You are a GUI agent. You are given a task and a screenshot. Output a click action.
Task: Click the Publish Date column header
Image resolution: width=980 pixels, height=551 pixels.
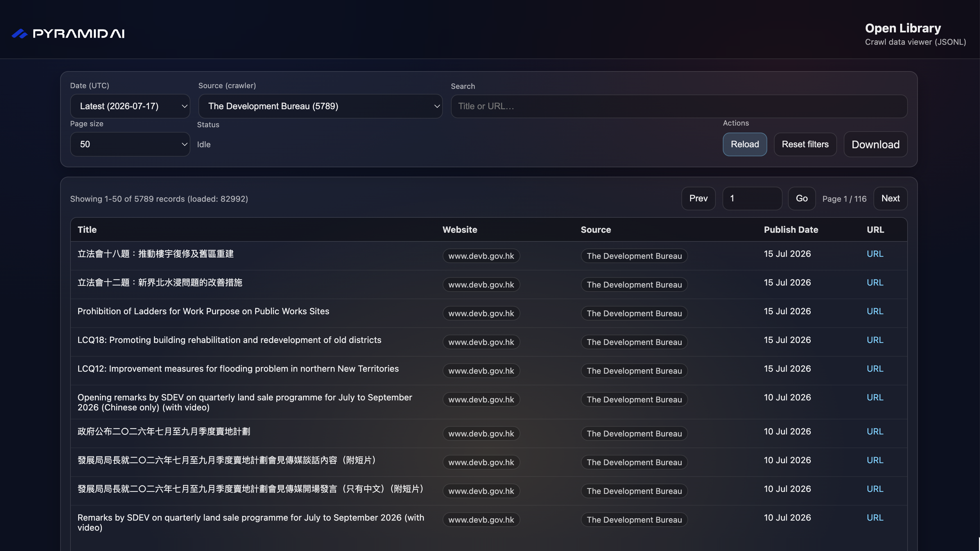coord(791,230)
